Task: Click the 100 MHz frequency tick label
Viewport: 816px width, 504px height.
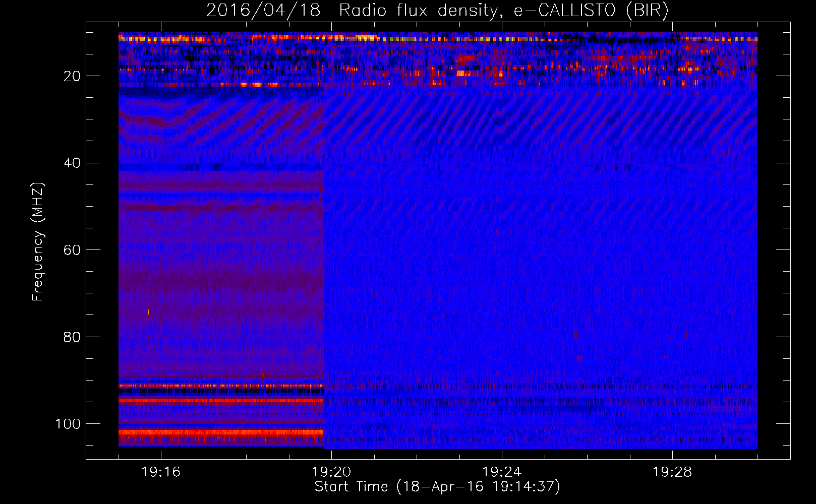Action: (x=68, y=424)
